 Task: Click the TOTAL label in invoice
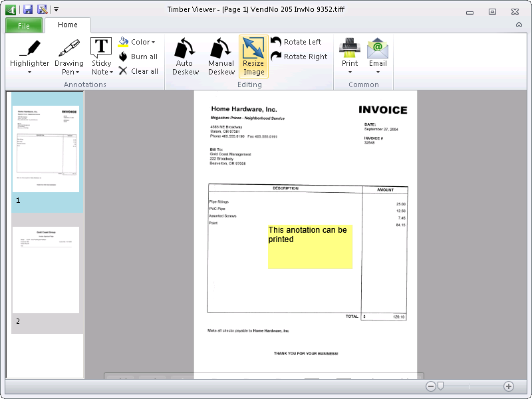click(352, 317)
